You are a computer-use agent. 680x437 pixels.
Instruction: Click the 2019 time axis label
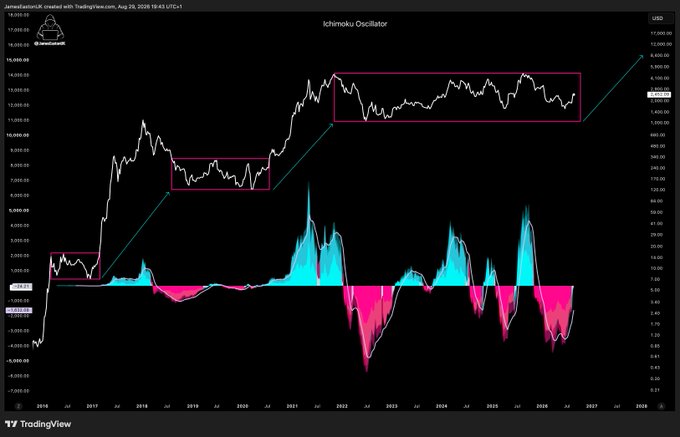click(192, 406)
